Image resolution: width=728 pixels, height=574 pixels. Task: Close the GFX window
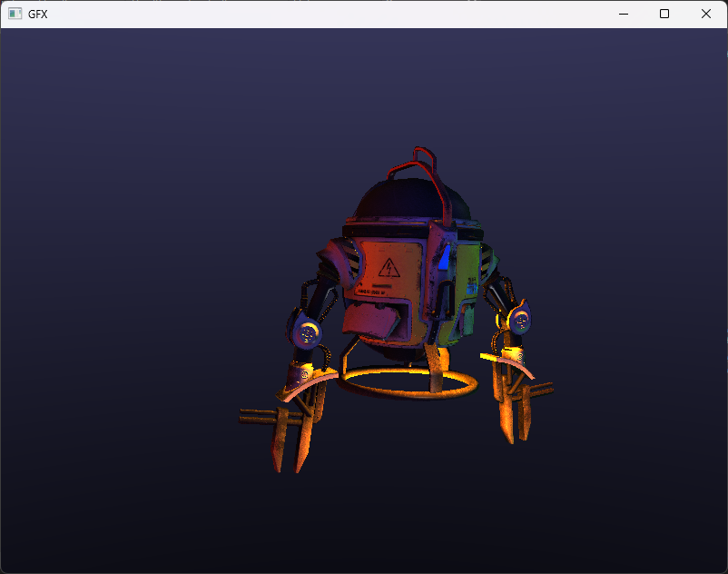[x=706, y=14]
